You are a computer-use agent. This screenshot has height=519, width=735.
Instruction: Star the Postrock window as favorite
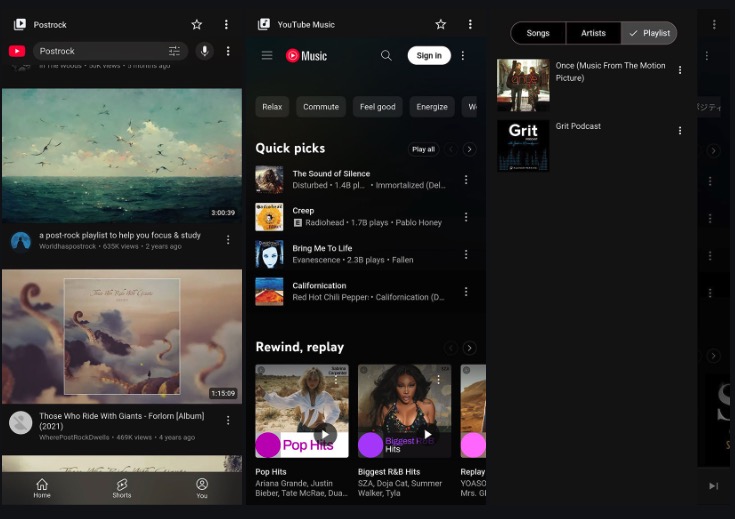pyautogui.click(x=197, y=24)
